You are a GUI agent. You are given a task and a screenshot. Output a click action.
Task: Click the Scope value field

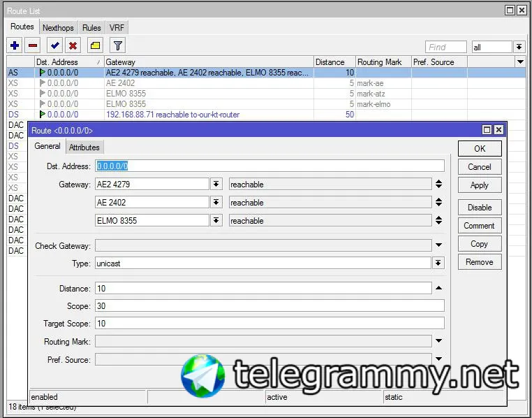pos(269,305)
